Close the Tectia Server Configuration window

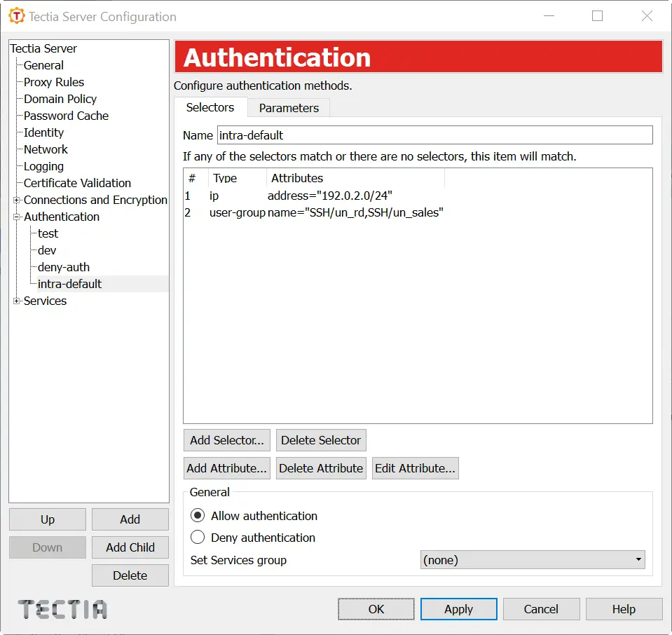pos(647,16)
